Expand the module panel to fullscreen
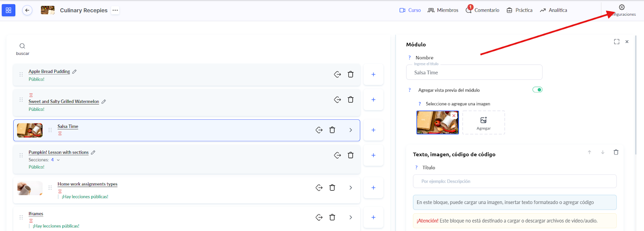The image size is (644, 231). click(x=616, y=42)
